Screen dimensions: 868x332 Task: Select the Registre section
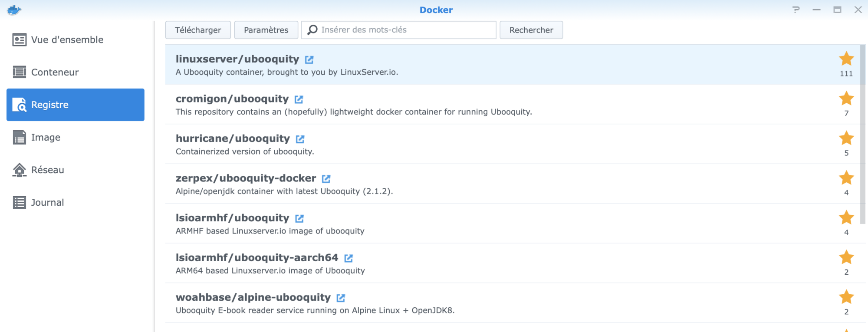[76, 105]
